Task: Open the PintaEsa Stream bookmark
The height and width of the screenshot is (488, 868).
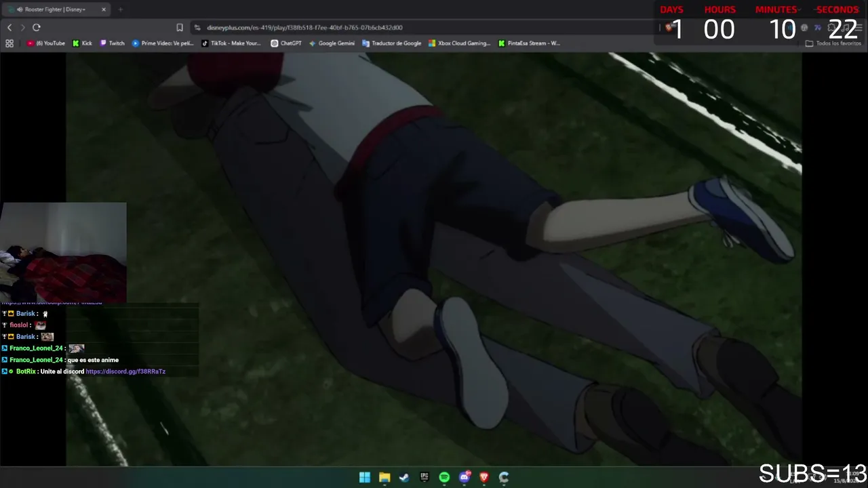Action: [530, 43]
